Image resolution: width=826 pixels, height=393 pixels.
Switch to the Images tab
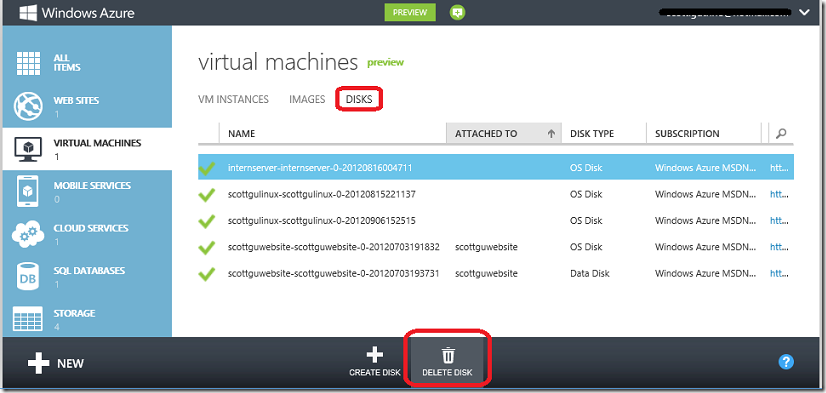[x=307, y=99]
